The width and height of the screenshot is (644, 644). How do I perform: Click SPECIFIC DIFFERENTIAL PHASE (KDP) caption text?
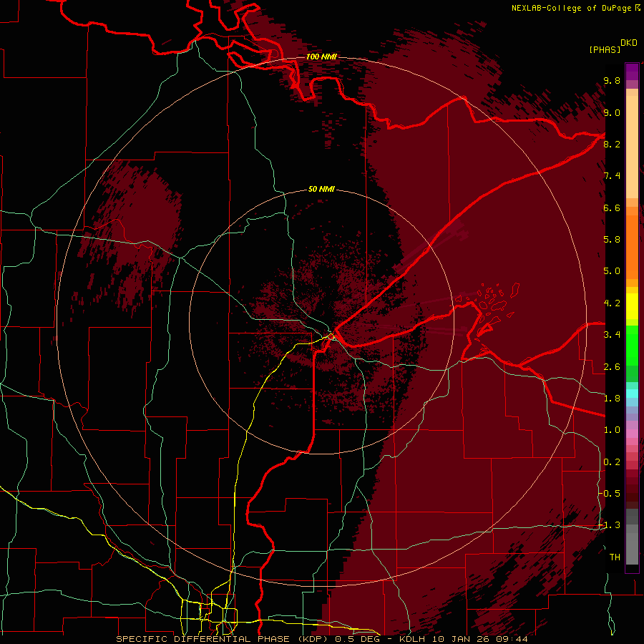(223, 639)
